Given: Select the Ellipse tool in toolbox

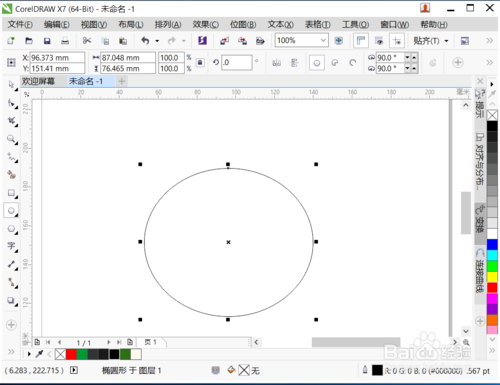Looking at the screenshot, I should tap(11, 211).
